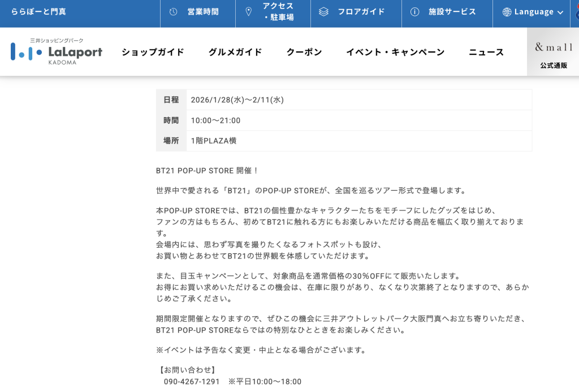Image resolution: width=579 pixels, height=392 pixels.
Task: Open the ショップガイド menu
Action: click(x=153, y=52)
